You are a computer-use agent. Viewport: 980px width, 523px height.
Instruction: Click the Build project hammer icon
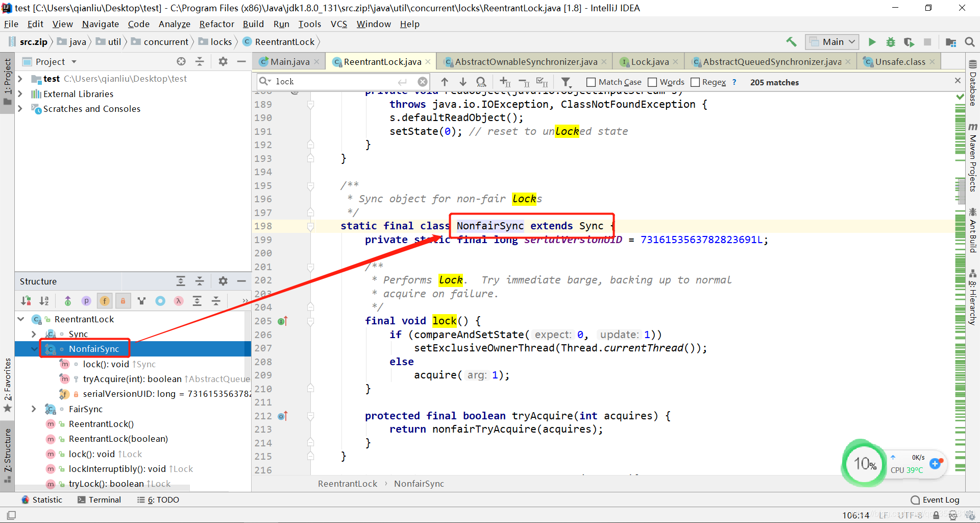click(x=791, y=42)
